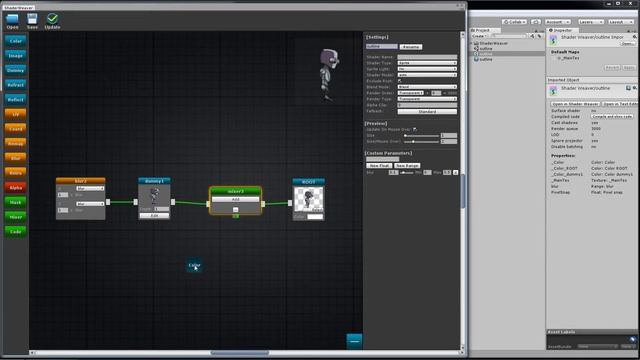
Task: Click the Rename button in Settings
Action: pyautogui.click(x=411, y=47)
